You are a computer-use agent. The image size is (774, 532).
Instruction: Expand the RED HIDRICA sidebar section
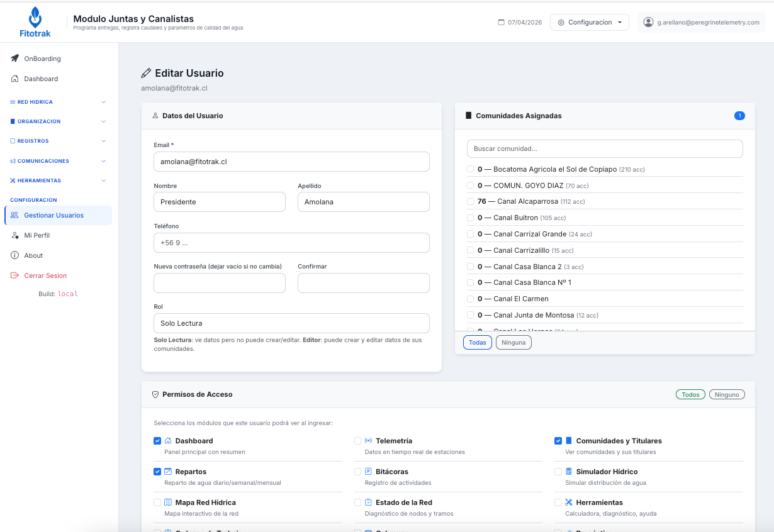click(59, 102)
